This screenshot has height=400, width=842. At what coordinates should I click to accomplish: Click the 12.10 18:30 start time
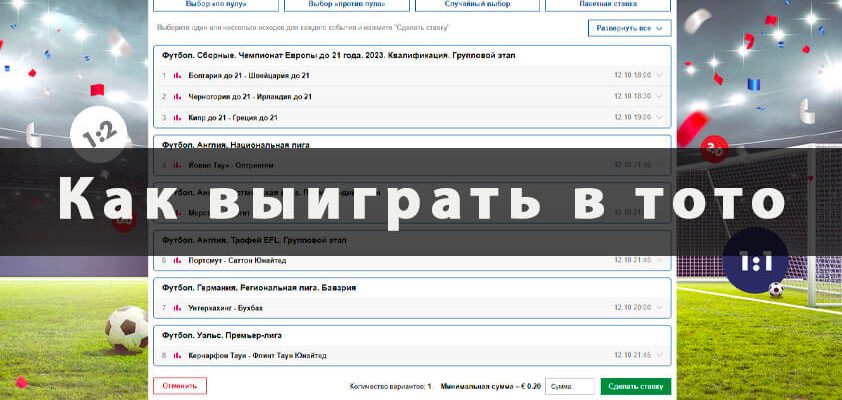[633, 96]
